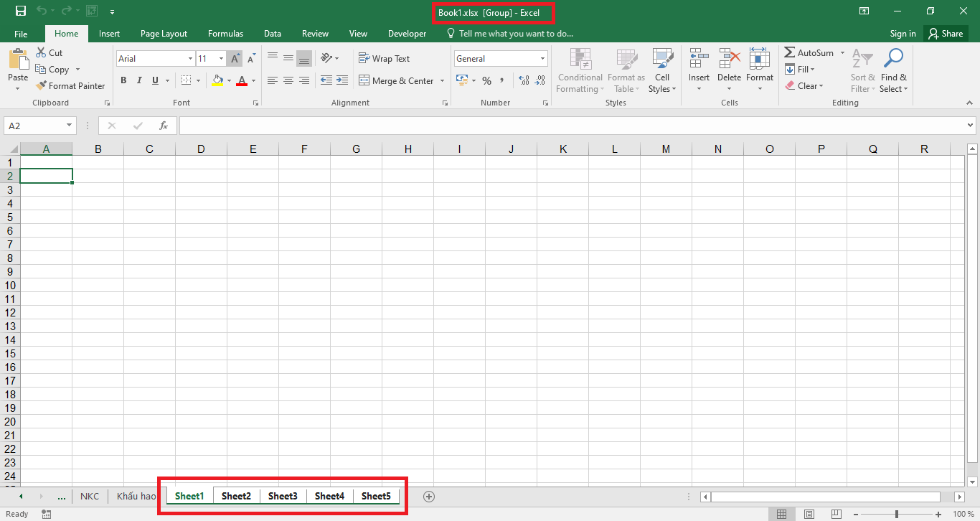980x521 pixels.
Task: Click the Sign in link
Action: [903, 34]
